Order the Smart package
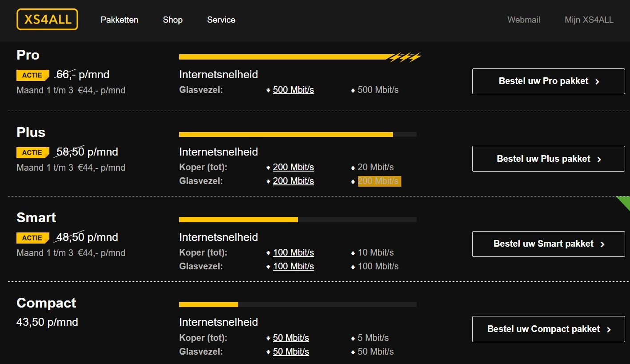 548,244
